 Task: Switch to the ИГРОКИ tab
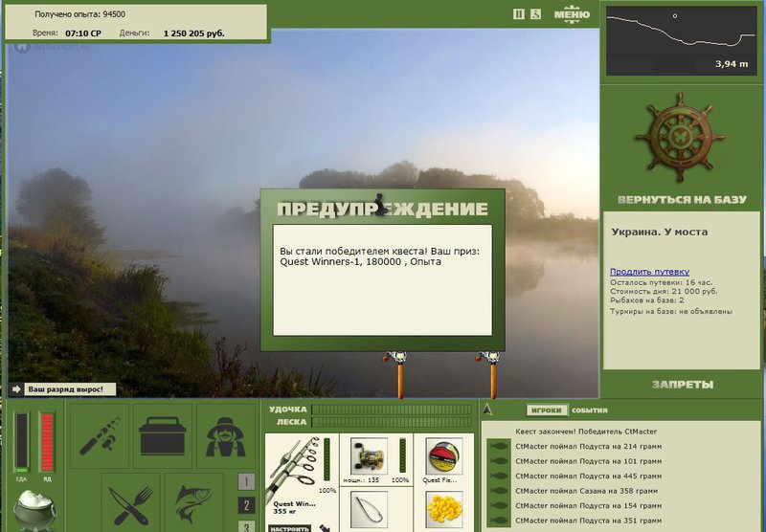[x=547, y=410]
